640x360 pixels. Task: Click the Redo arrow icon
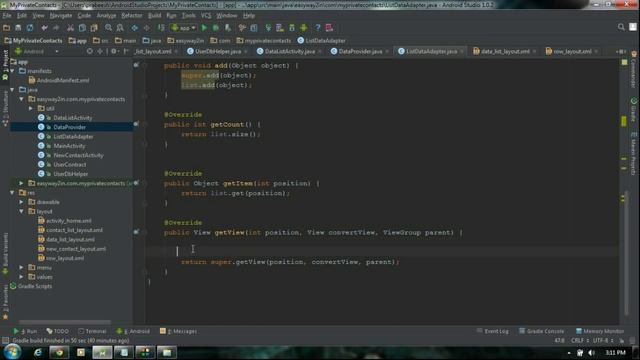click(56, 28)
